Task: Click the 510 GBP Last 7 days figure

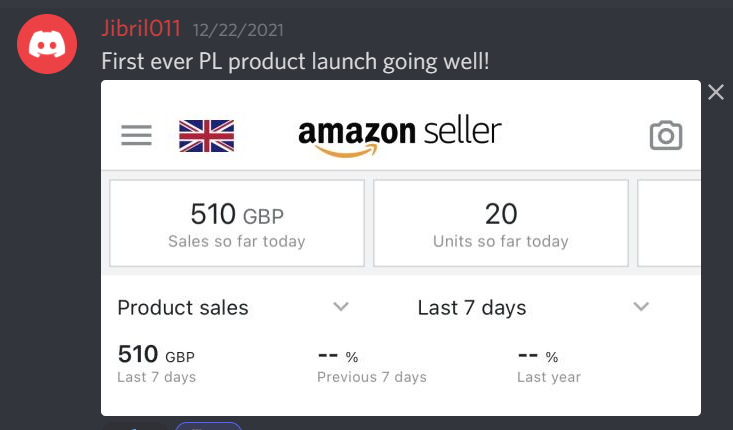Action: pos(156,355)
